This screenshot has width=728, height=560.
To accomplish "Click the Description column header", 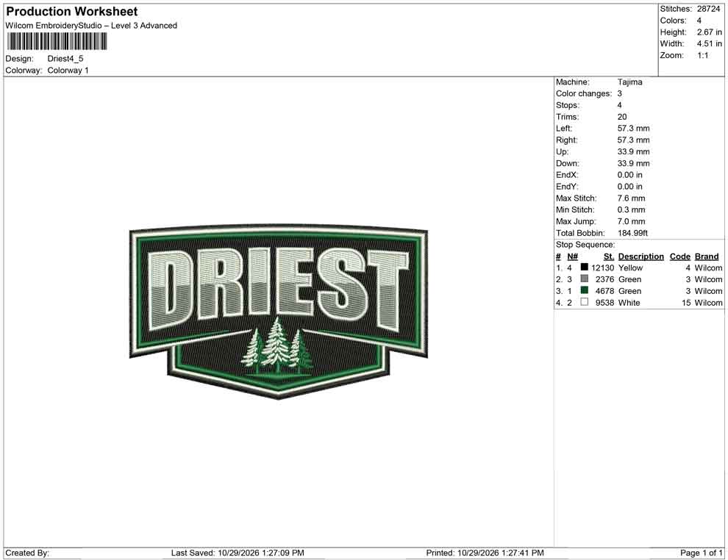I will tap(641, 256).
